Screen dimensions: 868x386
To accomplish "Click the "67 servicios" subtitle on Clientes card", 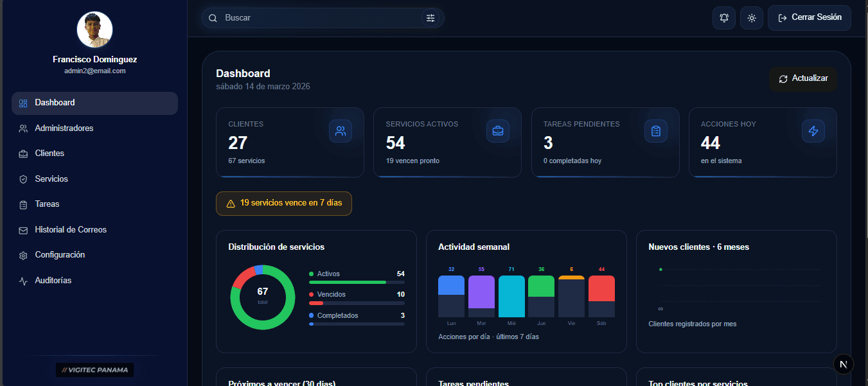I will (246, 161).
